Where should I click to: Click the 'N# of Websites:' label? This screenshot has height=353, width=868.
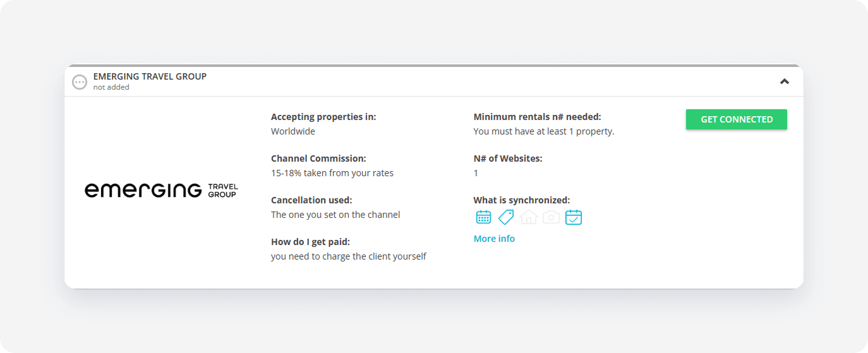[x=508, y=159]
